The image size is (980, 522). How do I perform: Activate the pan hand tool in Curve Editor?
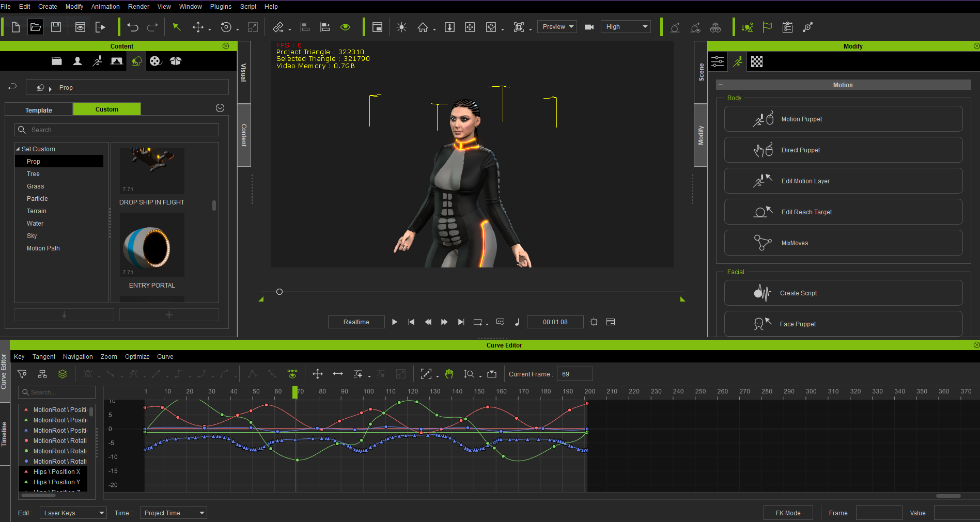[x=449, y=374]
